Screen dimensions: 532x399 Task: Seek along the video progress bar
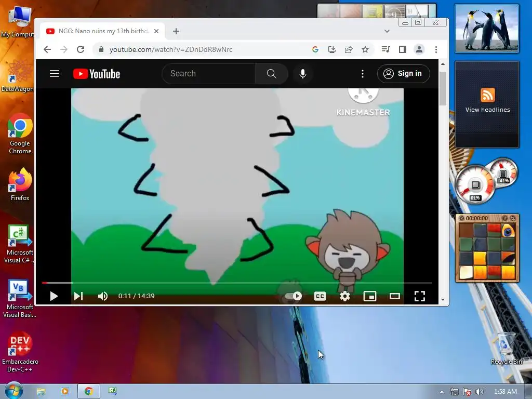tap(237, 283)
